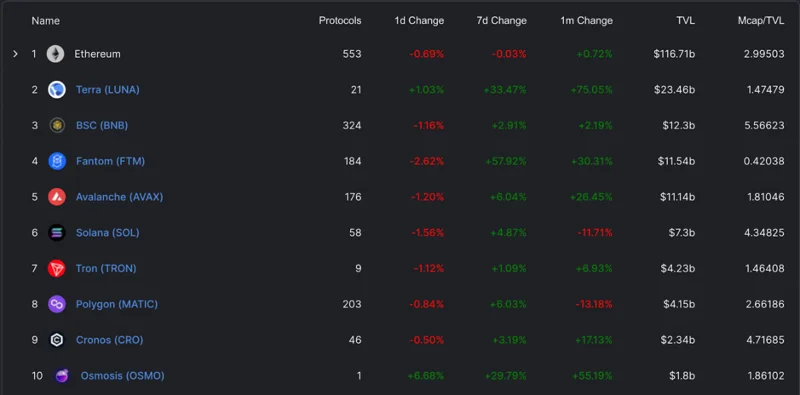Image resolution: width=800 pixels, height=395 pixels.
Task: Click the Osmosis (OSMO) logo icon
Action: pos(62,376)
